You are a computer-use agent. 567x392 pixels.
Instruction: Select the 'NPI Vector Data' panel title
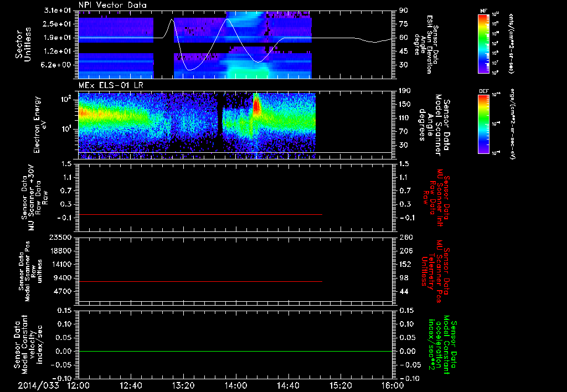[x=112, y=5]
